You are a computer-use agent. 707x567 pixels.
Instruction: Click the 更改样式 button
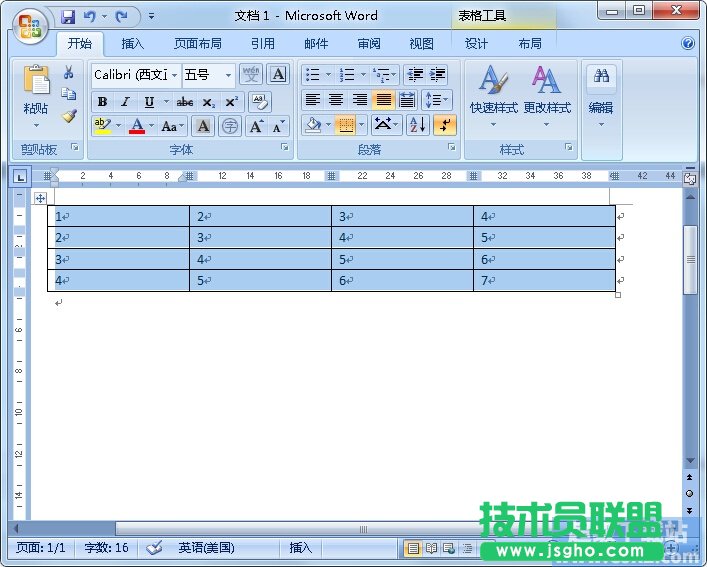tap(546, 97)
